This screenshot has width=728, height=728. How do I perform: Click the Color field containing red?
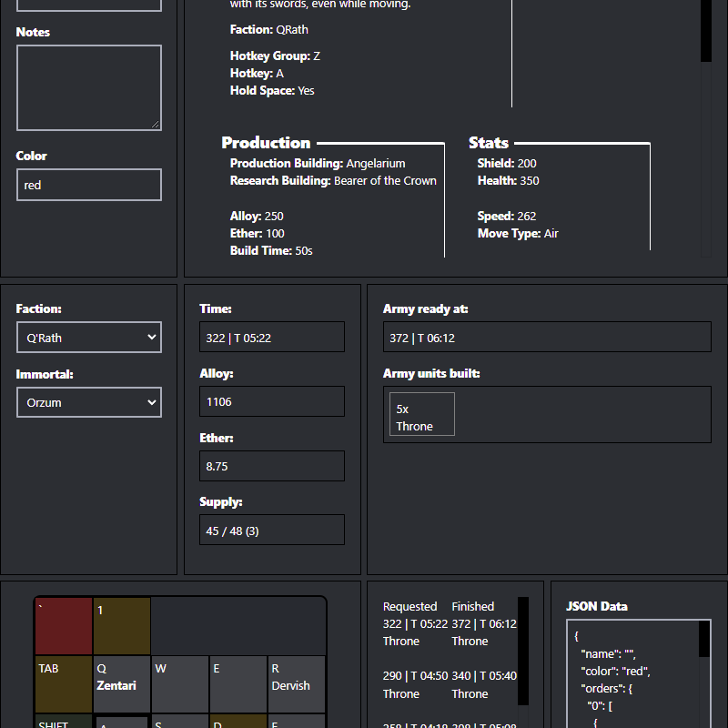88,185
